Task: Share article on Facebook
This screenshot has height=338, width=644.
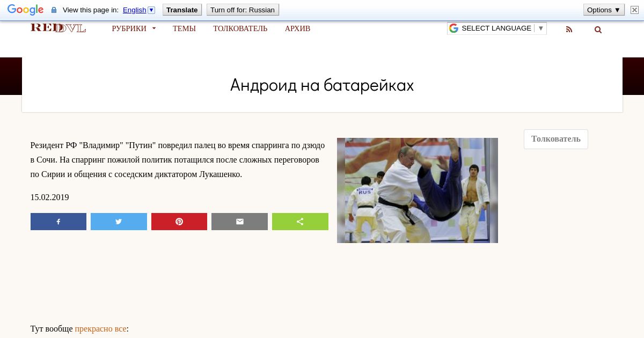Action: (x=58, y=222)
